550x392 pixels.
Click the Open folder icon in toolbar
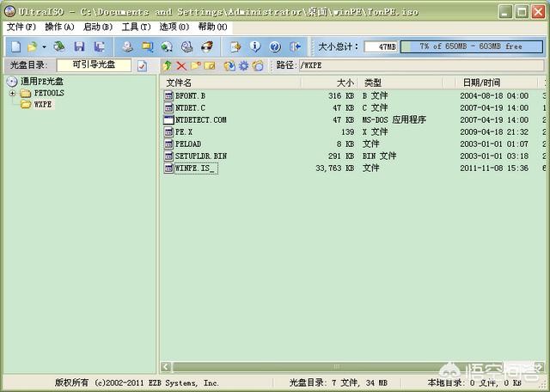tap(33, 46)
